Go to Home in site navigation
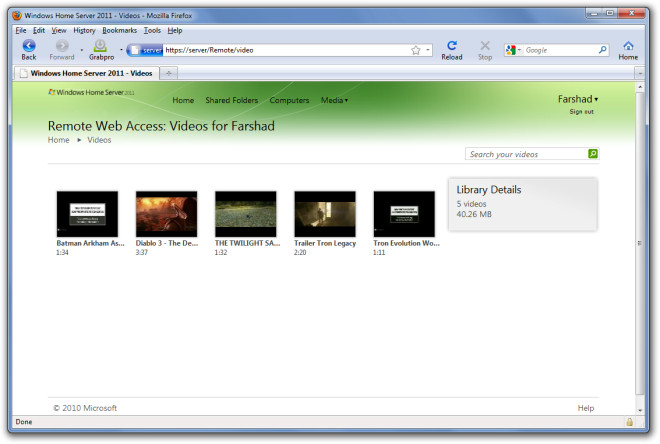The height and width of the screenshot is (444, 660). (x=183, y=100)
